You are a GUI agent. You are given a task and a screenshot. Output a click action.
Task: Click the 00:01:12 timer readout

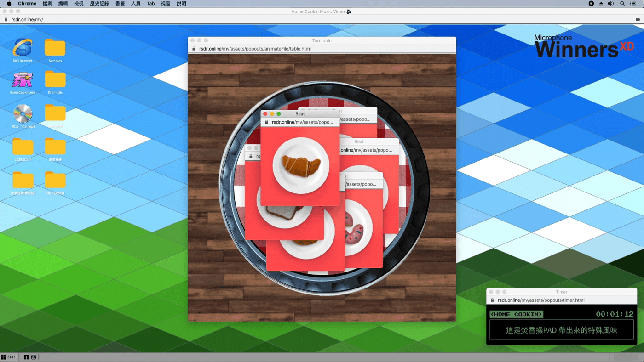point(615,314)
